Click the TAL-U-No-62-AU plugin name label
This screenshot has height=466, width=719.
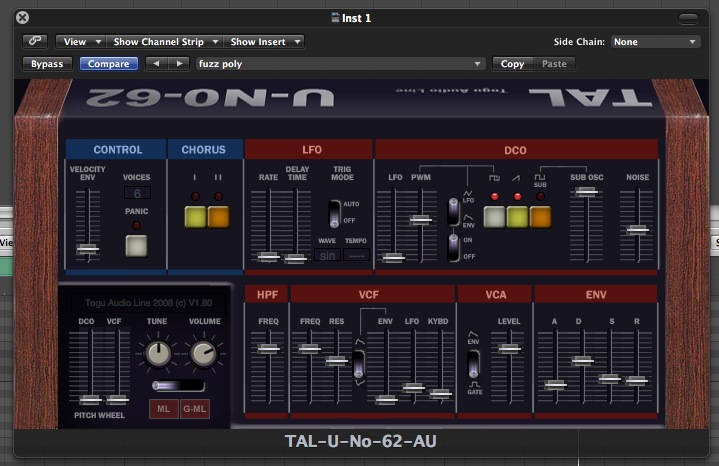361,441
